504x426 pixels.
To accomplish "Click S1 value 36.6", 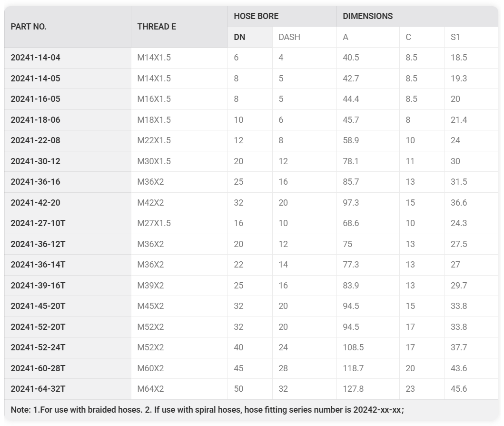I will tap(459, 203).
